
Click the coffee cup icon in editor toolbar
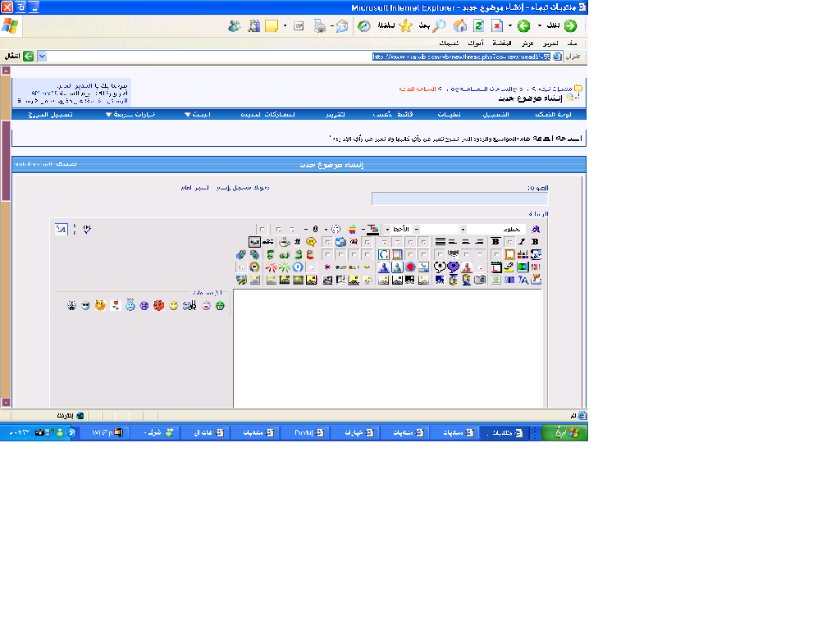284,242
